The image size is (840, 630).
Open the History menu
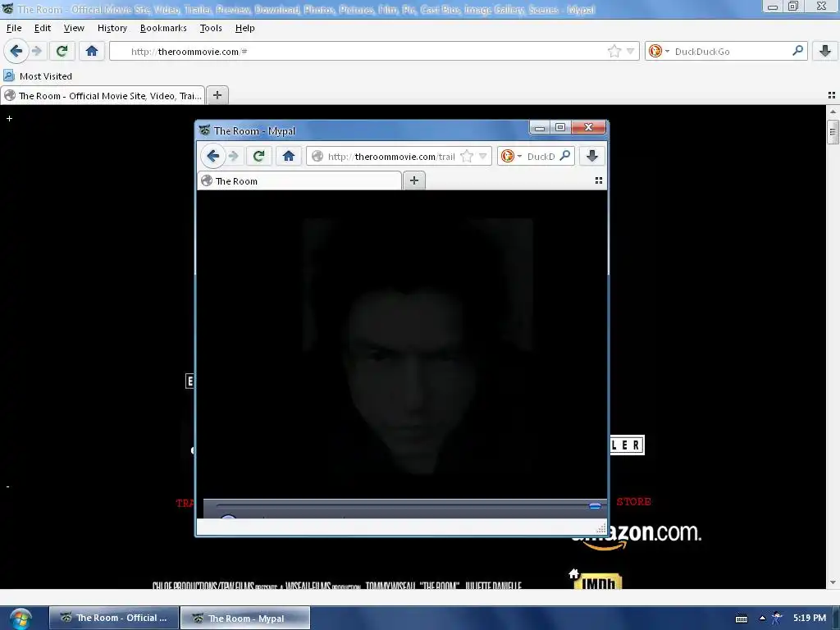coord(112,28)
